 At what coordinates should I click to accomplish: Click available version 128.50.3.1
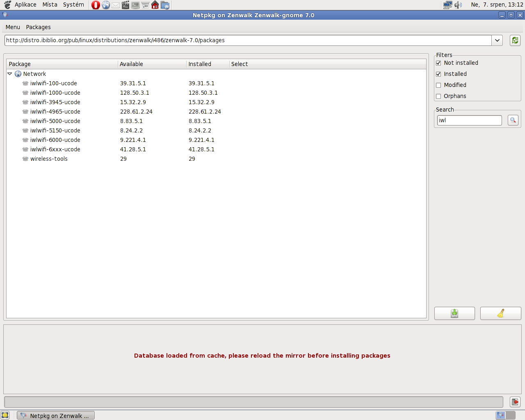click(135, 93)
